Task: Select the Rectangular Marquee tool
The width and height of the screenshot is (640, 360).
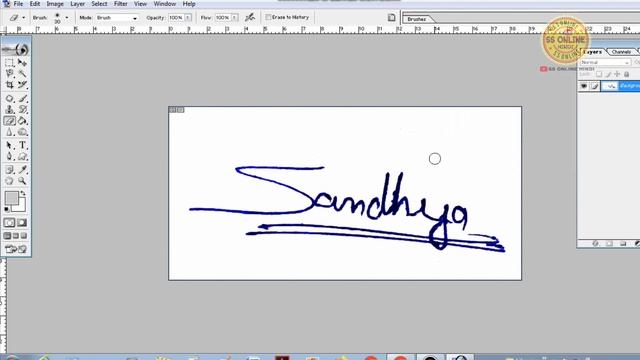Action: (9, 62)
